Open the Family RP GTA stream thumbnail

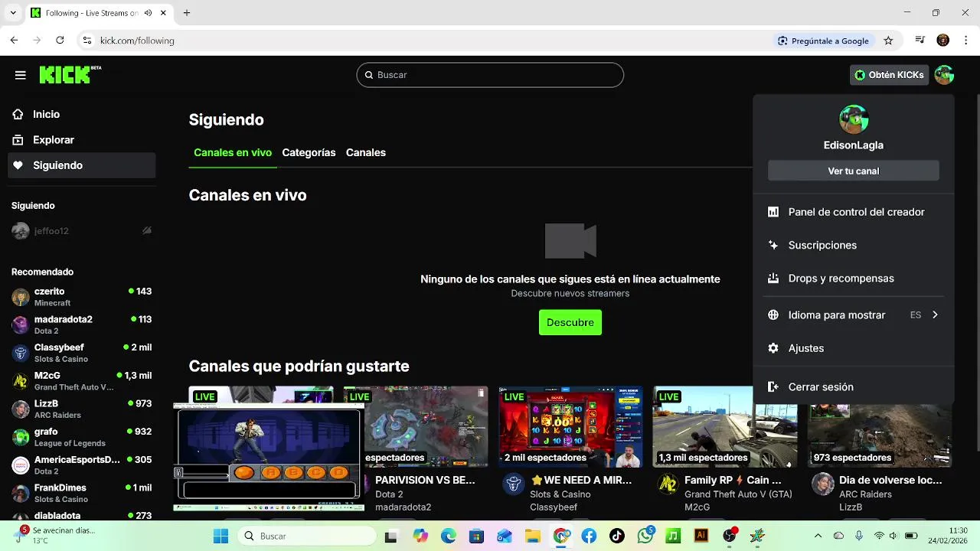tap(725, 426)
